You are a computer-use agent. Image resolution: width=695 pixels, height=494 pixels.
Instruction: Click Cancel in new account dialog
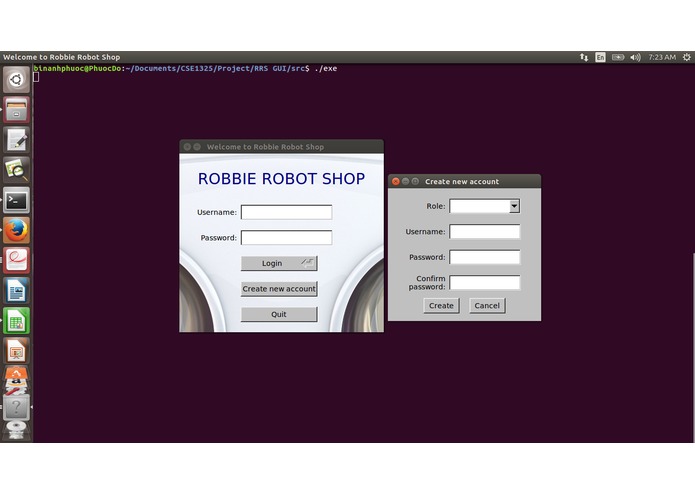487,306
